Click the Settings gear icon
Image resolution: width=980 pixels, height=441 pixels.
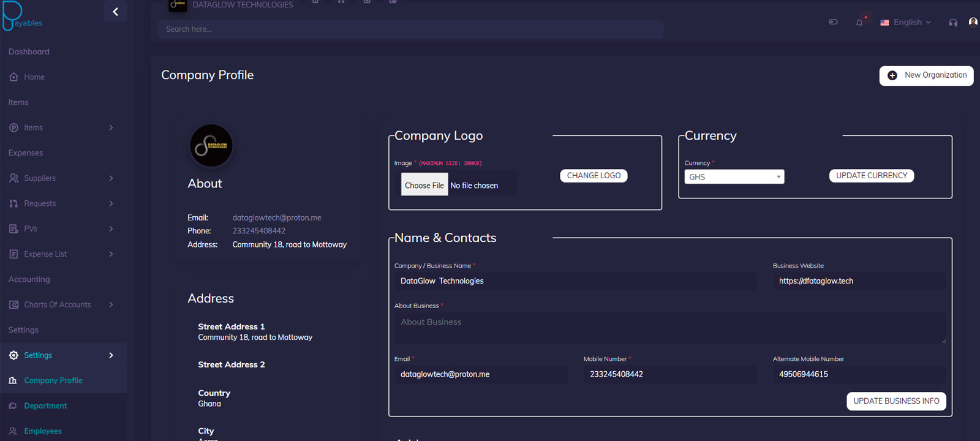[x=13, y=355]
